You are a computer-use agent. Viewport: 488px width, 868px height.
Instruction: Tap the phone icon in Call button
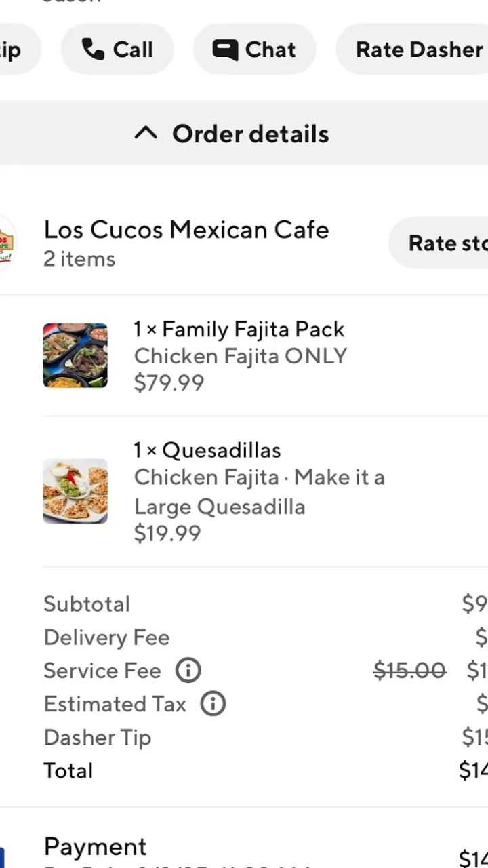point(93,50)
